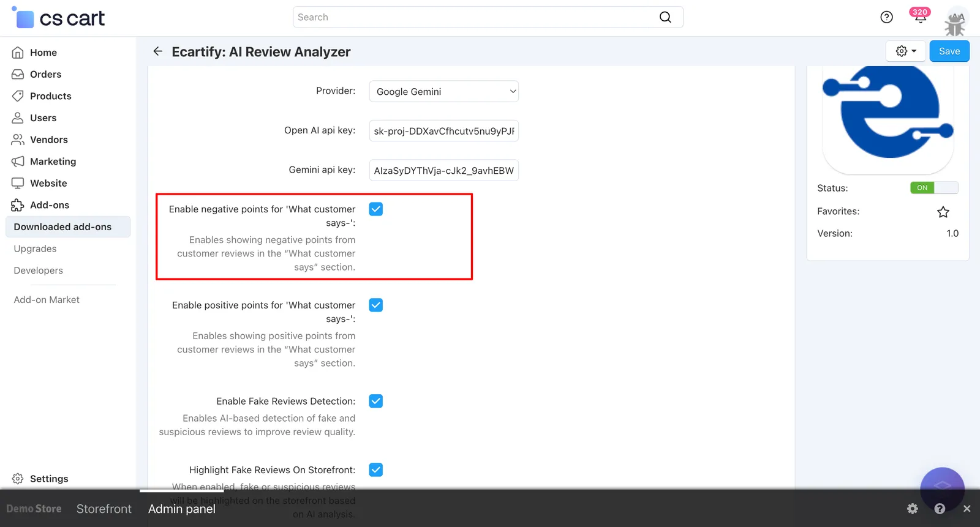The image size is (980, 527).
Task: Toggle Highlight Fake Reviews On Storefront checkbox
Action: coord(376,469)
